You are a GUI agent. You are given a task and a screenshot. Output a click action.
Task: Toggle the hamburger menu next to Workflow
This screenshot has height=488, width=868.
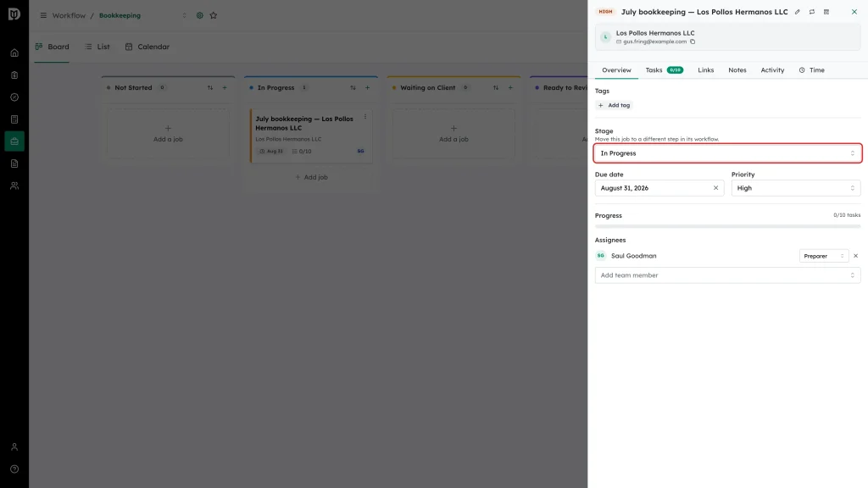click(43, 15)
